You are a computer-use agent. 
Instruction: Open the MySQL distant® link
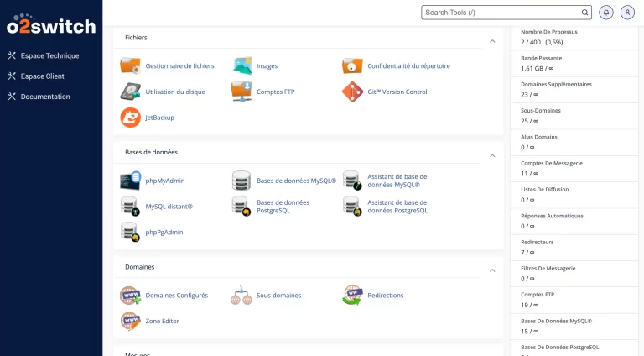169,207
